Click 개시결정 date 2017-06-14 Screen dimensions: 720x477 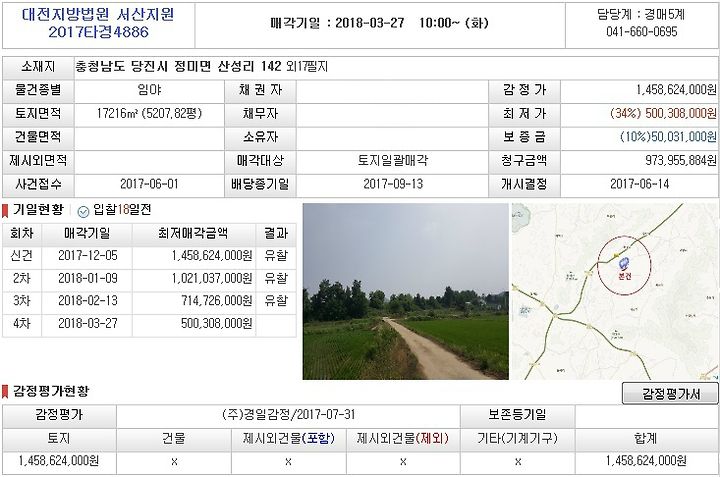point(639,184)
